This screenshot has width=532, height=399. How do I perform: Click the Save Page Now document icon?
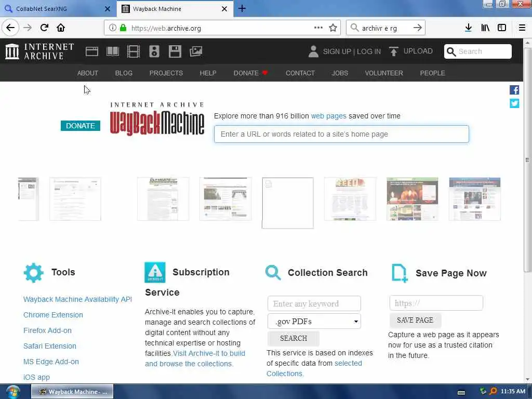(x=400, y=273)
